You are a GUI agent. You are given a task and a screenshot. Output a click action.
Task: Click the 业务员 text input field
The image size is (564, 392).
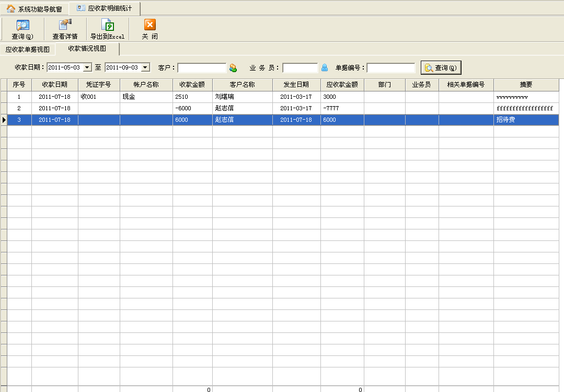click(300, 68)
